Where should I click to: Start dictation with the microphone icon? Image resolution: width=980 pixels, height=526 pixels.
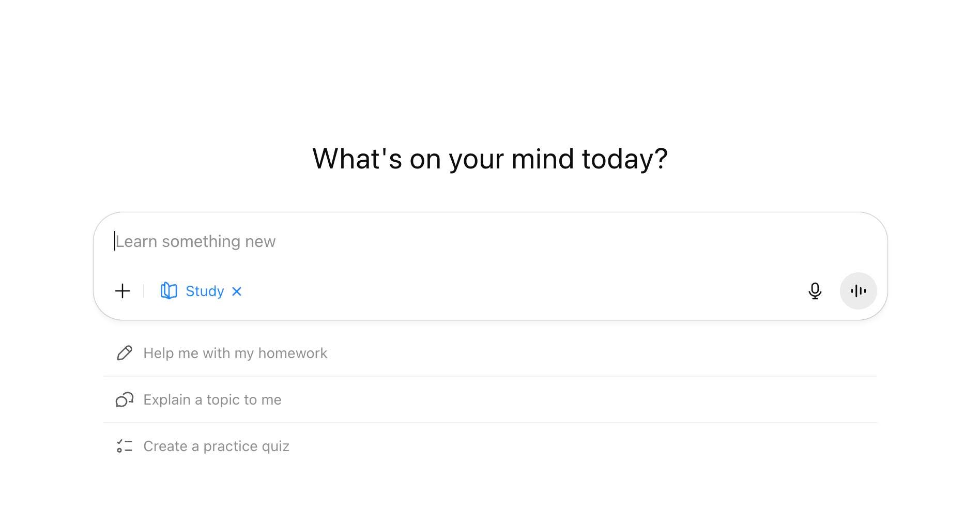tap(815, 291)
